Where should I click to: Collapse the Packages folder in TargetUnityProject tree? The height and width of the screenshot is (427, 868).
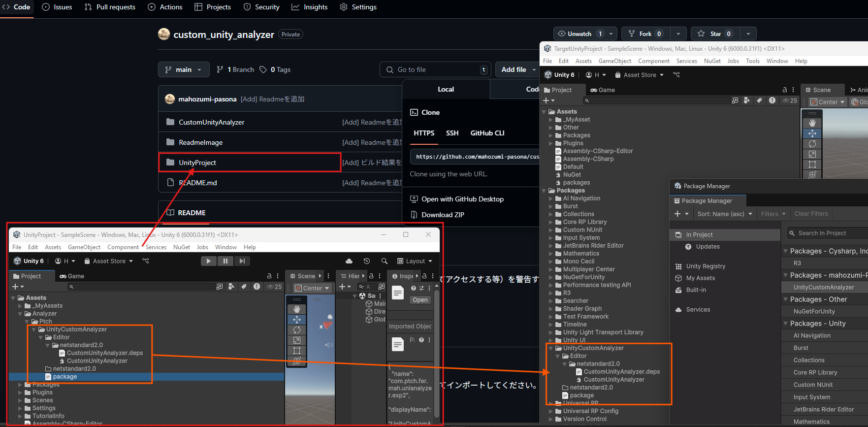(x=544, y=191)
